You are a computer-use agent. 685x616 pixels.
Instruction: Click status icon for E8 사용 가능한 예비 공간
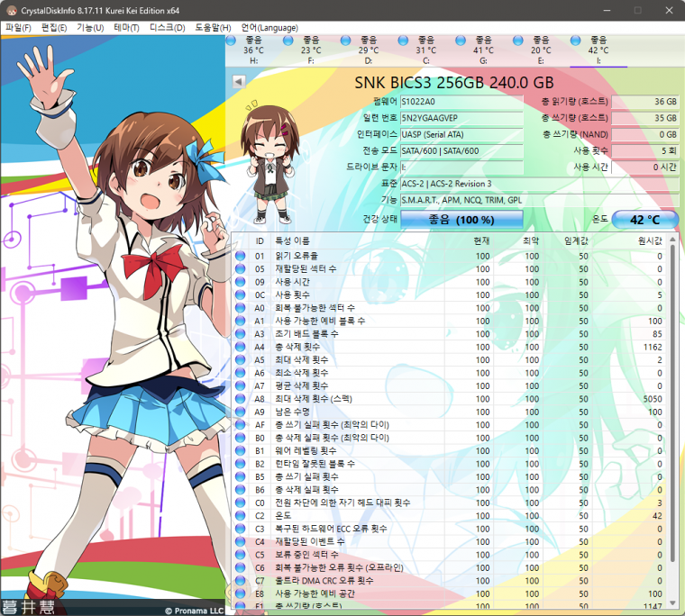pyautogui.click(x=241, y=593)
